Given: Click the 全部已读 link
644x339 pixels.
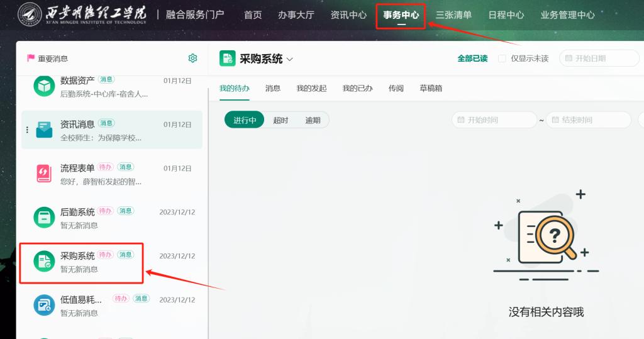Looking at the screenshot, I should coord(472,58).
